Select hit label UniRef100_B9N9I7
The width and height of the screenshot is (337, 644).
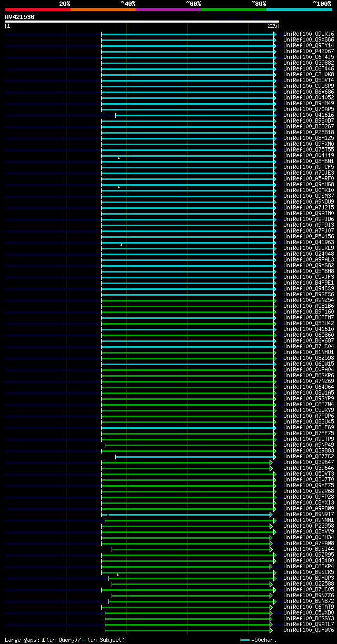click(309, 514)
